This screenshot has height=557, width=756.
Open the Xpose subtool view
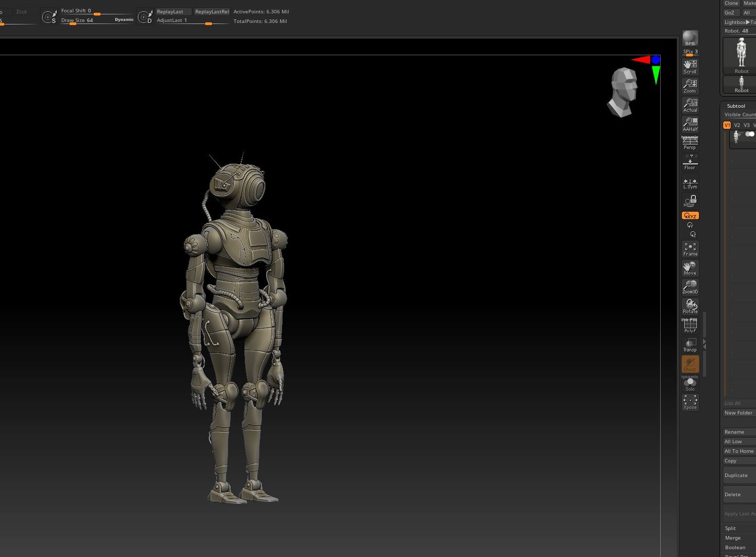[690, 402]
